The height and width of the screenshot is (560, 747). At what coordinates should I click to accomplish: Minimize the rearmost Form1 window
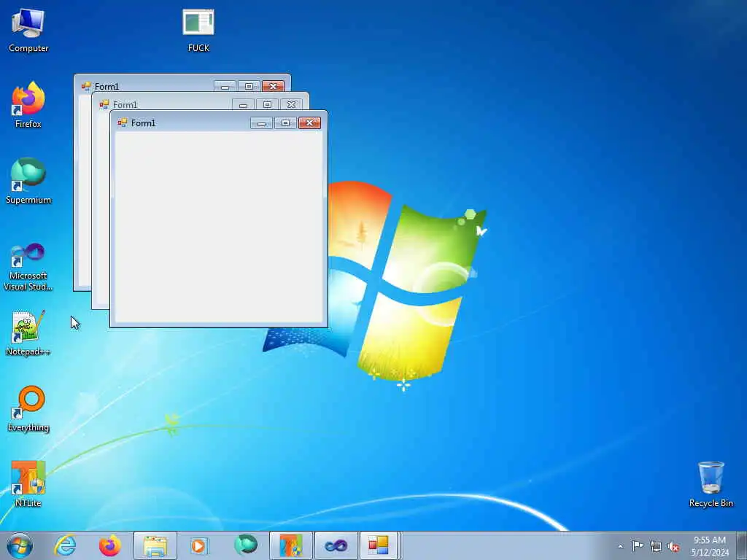pyautogui.click(x=225, y=86)
